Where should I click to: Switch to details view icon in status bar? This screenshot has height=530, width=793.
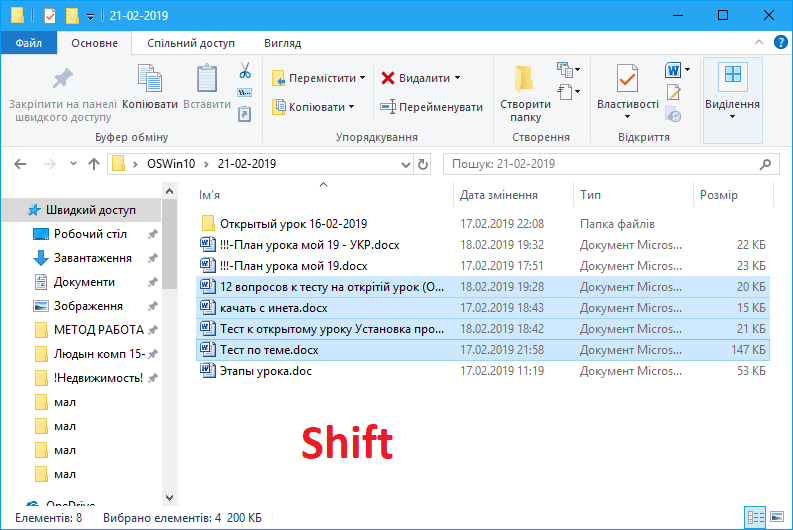[756, 517]
